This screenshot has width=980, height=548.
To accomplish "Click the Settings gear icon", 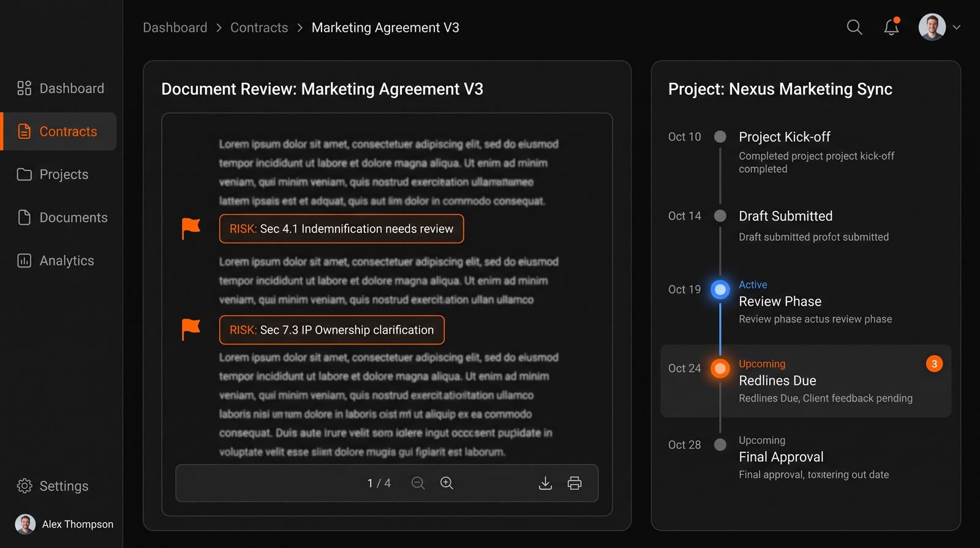I will 24,486.
